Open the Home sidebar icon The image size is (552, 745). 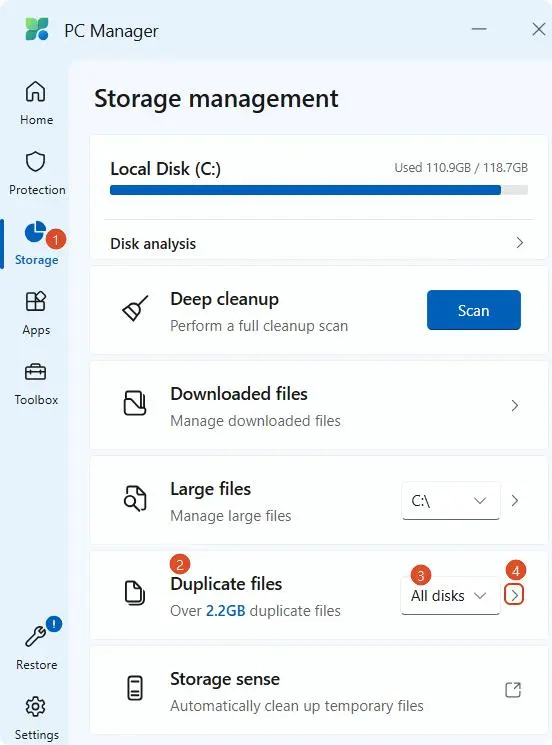[36, 92]
